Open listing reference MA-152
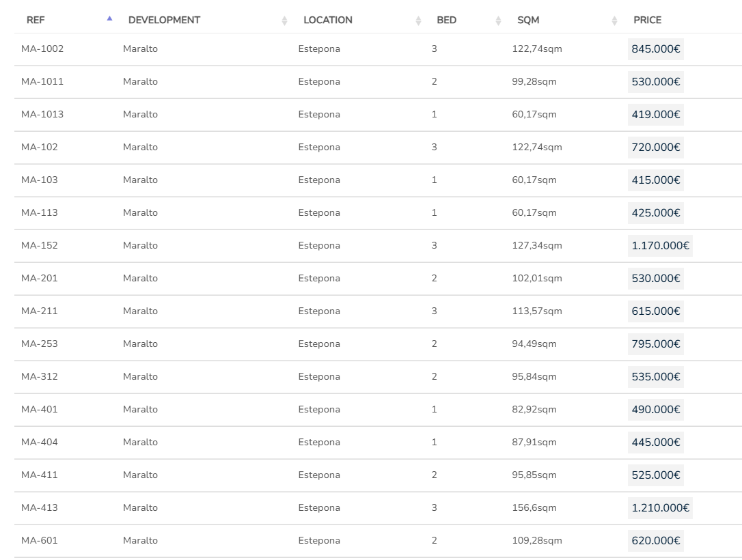Screen dimensions: 742x560 (x=40, y=246)
